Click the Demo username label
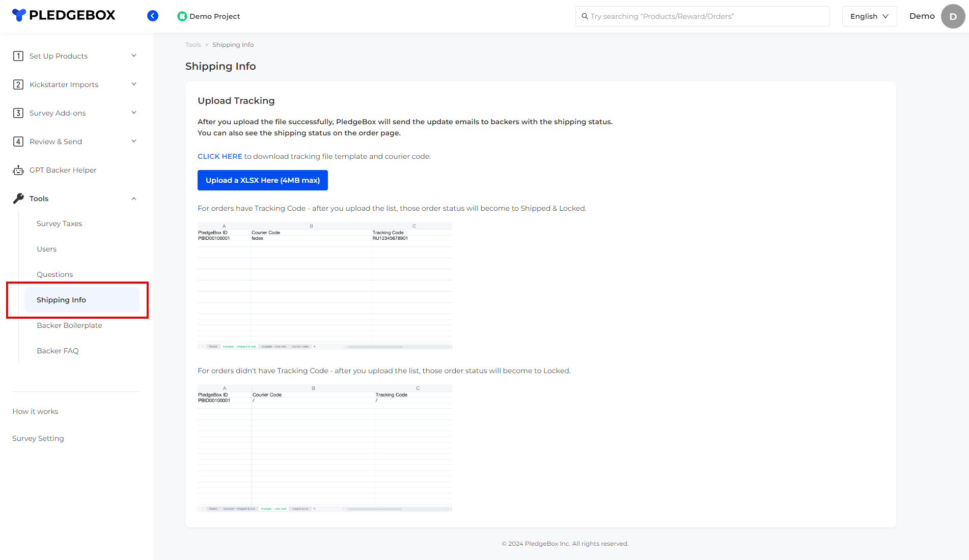 (x=922, y=16)
